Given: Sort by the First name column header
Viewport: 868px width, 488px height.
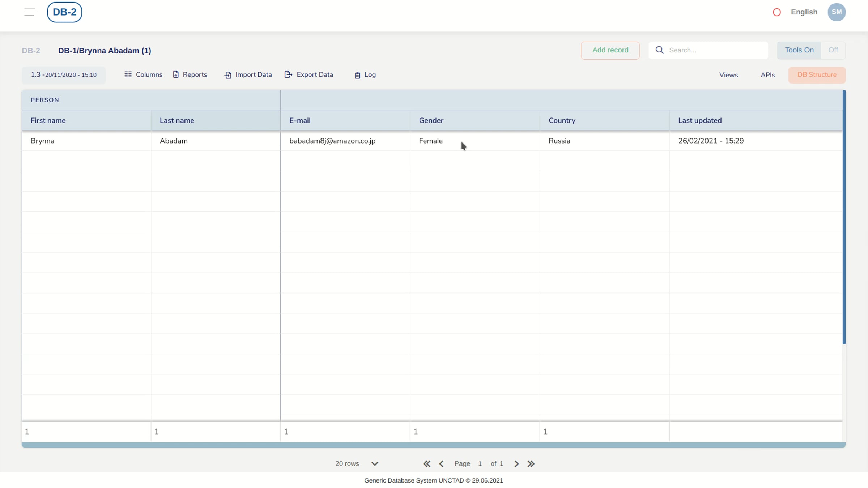Looking at the screenshot, I should 86,120.
